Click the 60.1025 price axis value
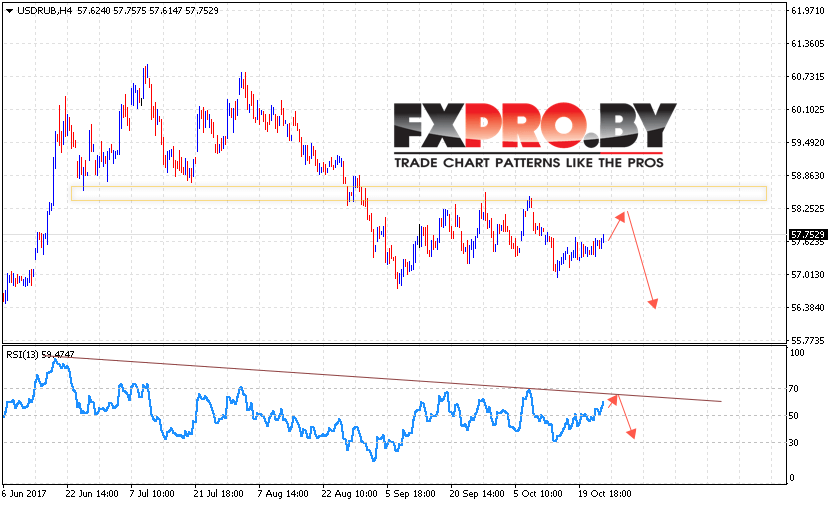Screen dimensions: 829x505 pos(807,110)
